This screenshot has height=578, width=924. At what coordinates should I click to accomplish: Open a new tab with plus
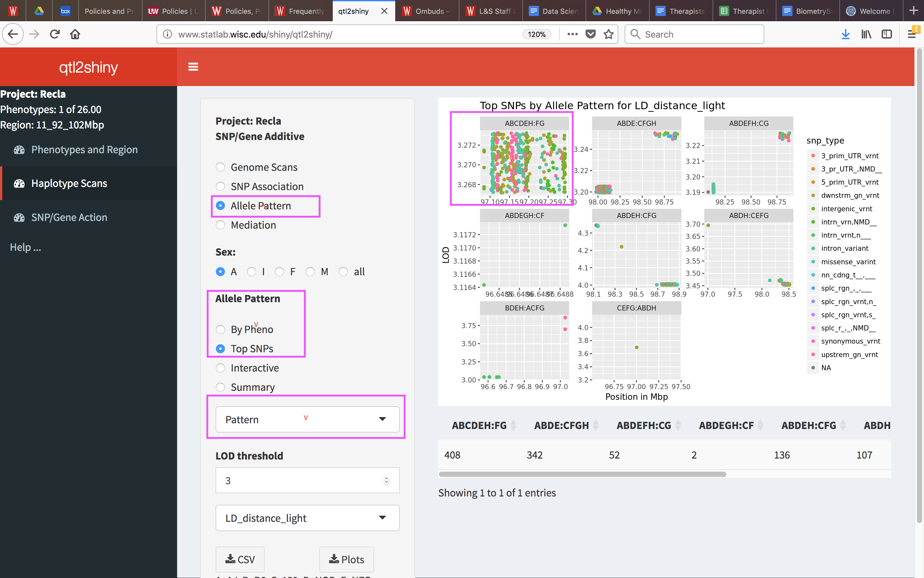tap(913, 11)
